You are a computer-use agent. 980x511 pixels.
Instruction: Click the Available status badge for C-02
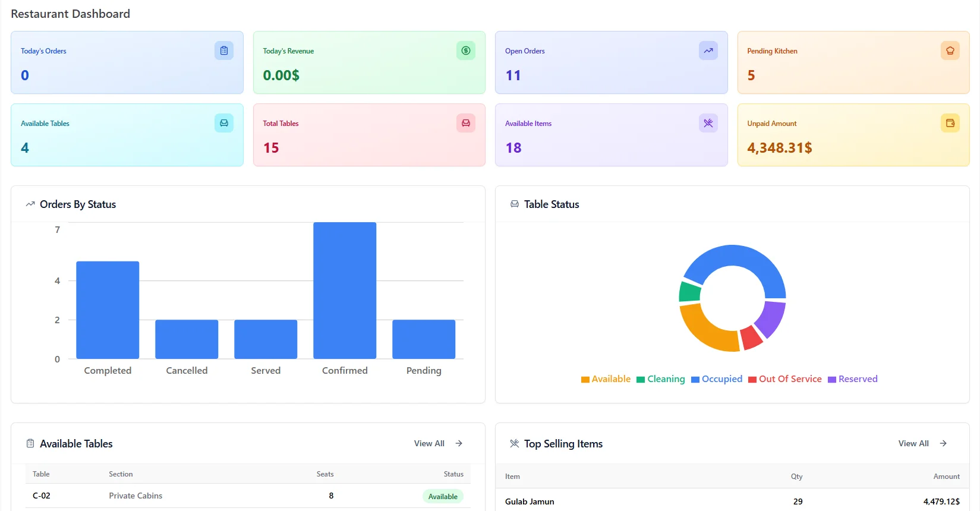(x=443, y=497)
